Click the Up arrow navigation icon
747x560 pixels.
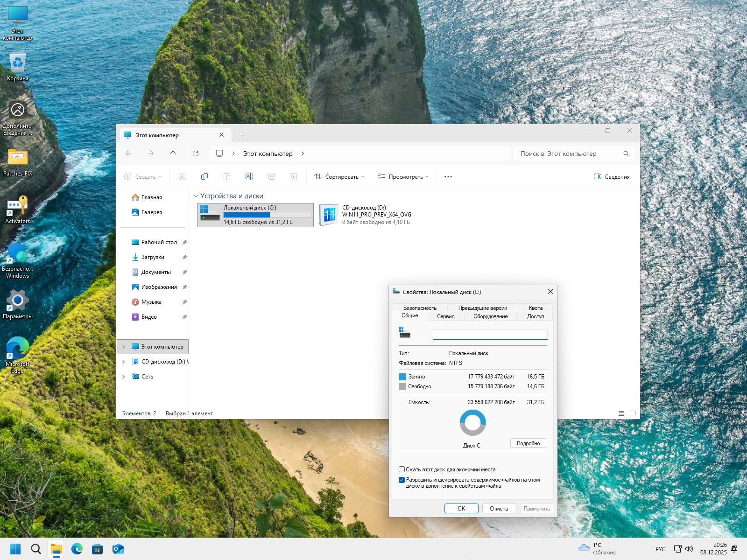pos(173,154)
